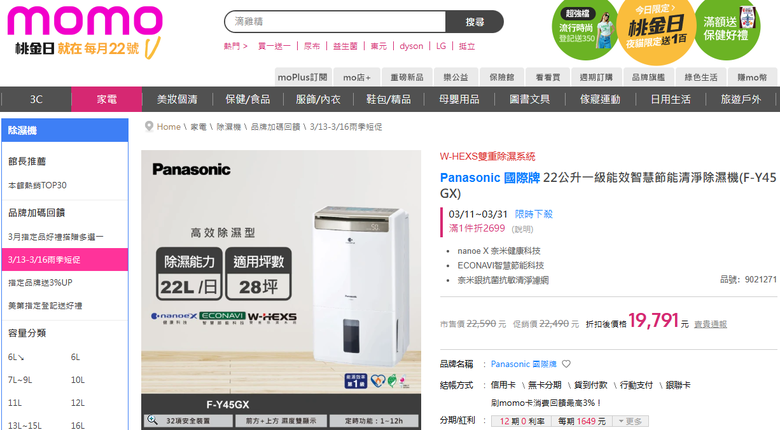
Task: Open the 超強檔 green circle banner
Action: [585, 29]
